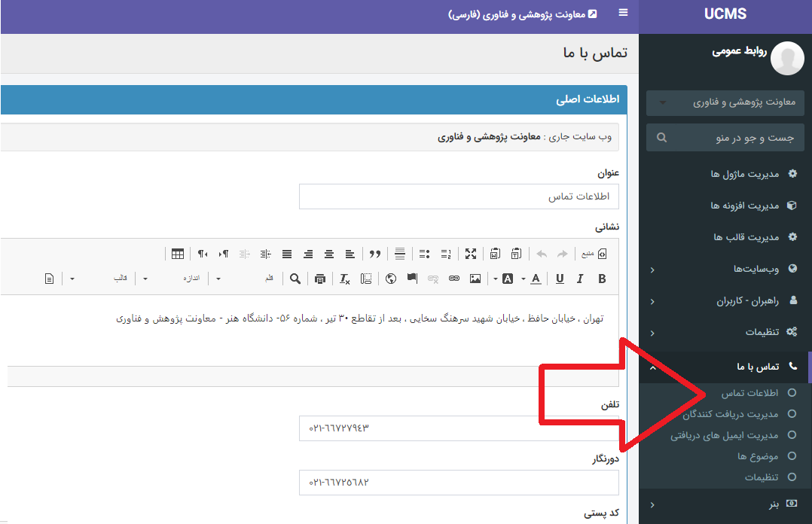This screenshot has width=812, height=524.
Task: Click the تلفن phone number field
Action: [458, 428]
